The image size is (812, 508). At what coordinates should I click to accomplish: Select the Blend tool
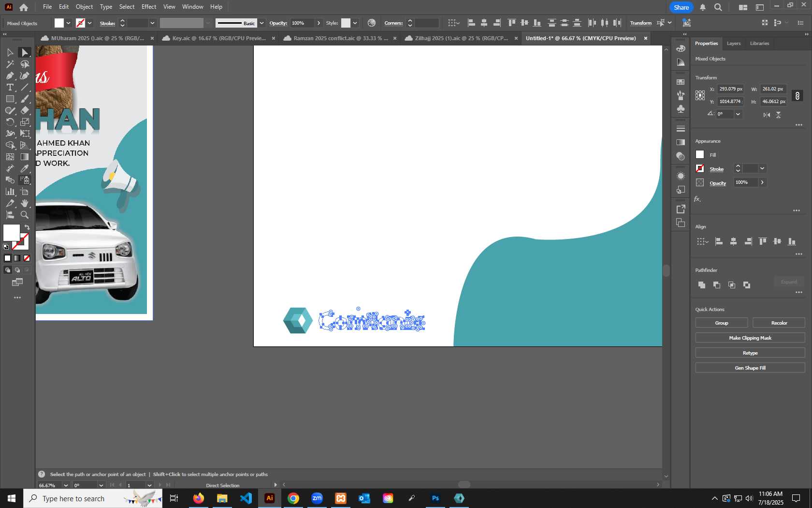tap(10, 180)
